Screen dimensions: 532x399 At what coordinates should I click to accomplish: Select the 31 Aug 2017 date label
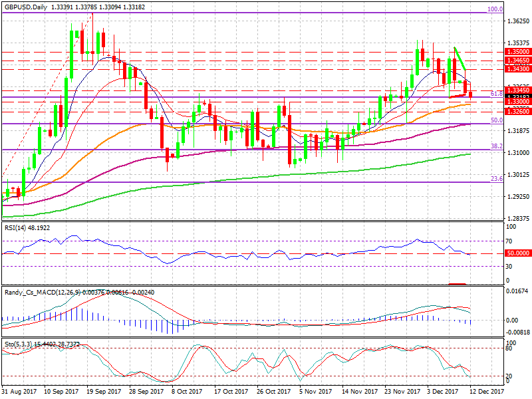click(19, 391)
